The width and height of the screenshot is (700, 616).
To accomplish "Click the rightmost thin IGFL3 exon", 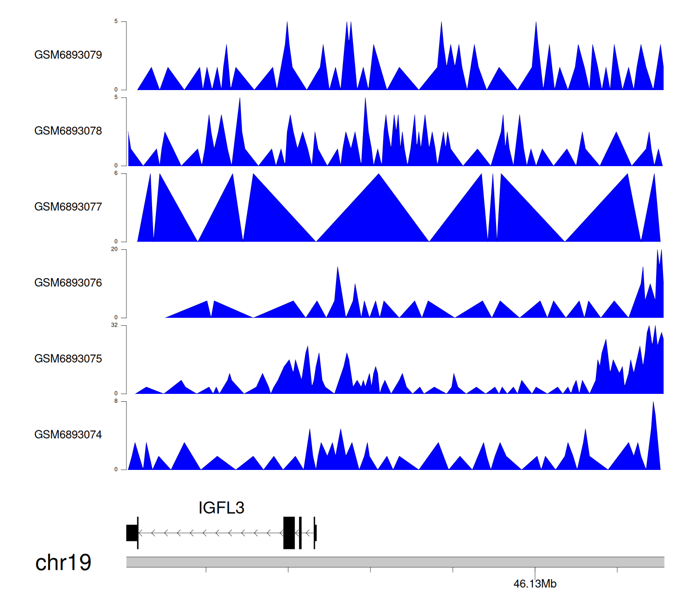I will (315, 533).
